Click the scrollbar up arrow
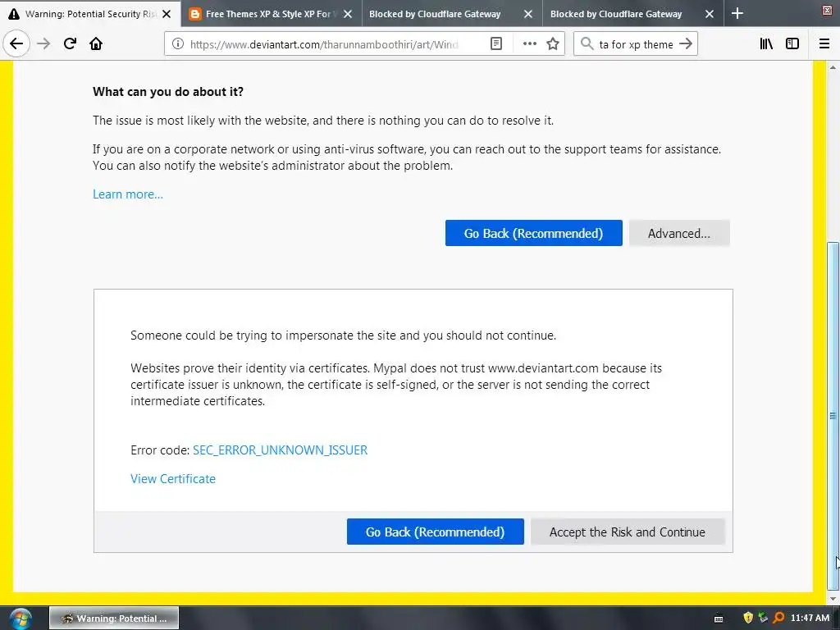840x630 pixels. [833, 67]
